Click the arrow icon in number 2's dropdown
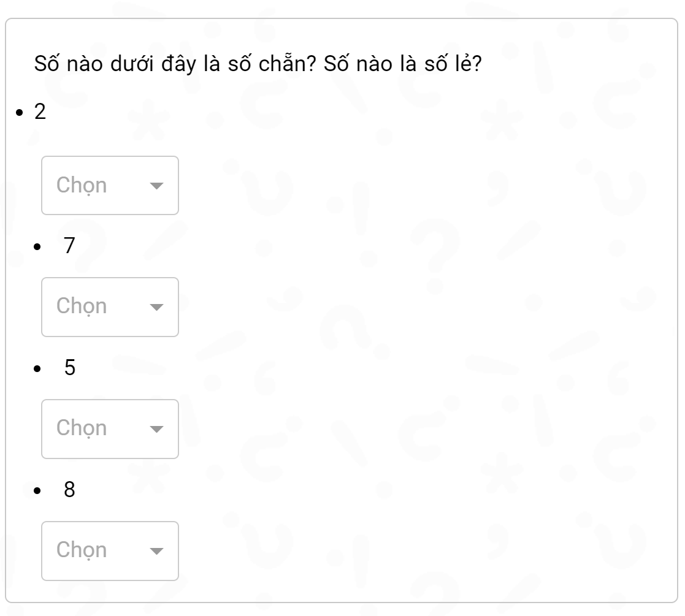Image resolution: width=685 pixels, height=616 pixels. point(157,186)
